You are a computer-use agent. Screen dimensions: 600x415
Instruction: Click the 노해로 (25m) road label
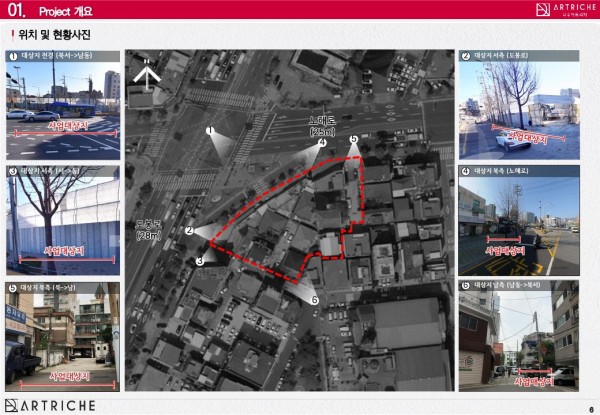322,124
